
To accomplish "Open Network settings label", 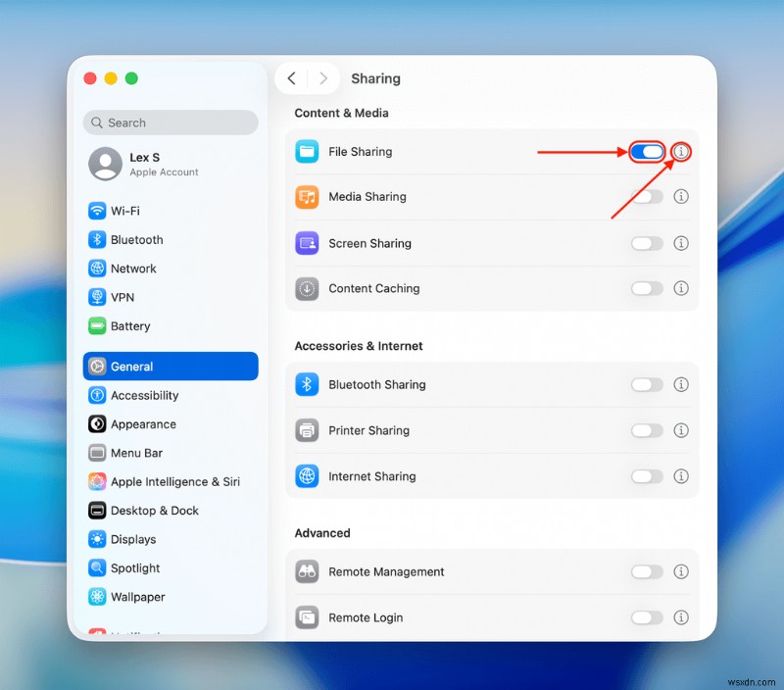I will pyautogui.click(x=133, y=269).
